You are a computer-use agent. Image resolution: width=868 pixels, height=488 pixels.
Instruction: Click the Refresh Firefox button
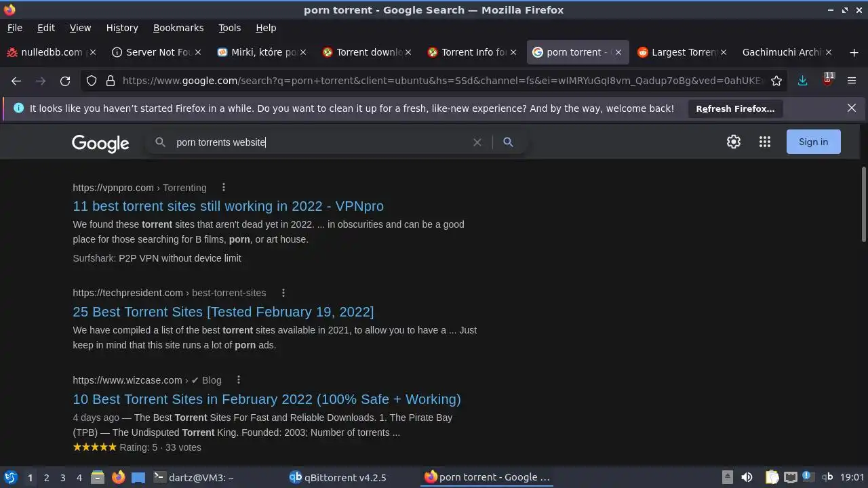735,108
